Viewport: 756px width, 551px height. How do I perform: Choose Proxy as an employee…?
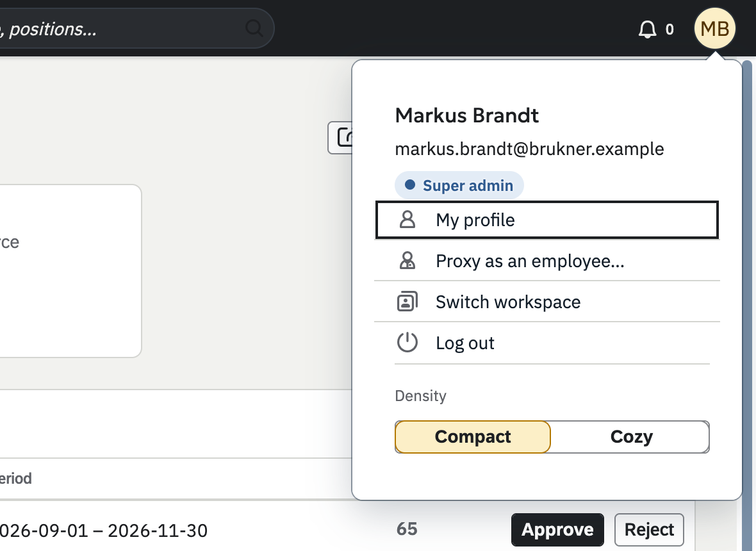coord(546,261)
